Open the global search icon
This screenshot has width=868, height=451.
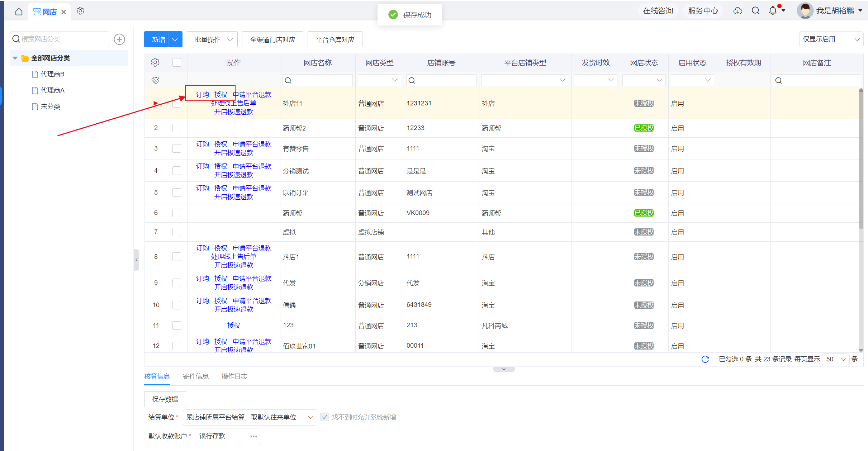(x=756, y=11)
